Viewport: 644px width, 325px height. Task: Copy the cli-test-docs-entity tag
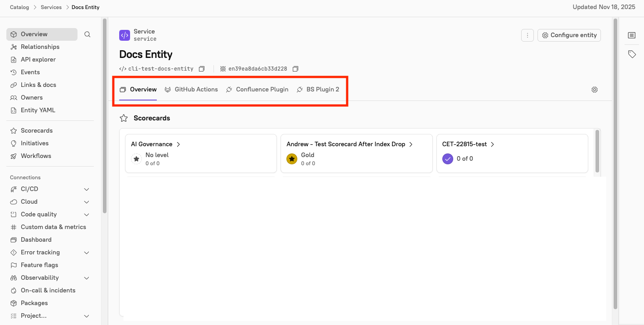(x=202, y=69)
